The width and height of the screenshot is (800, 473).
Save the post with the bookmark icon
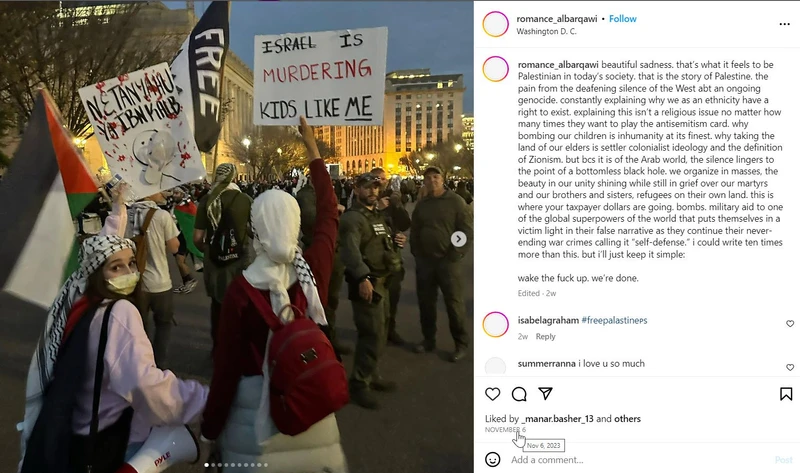786,394
